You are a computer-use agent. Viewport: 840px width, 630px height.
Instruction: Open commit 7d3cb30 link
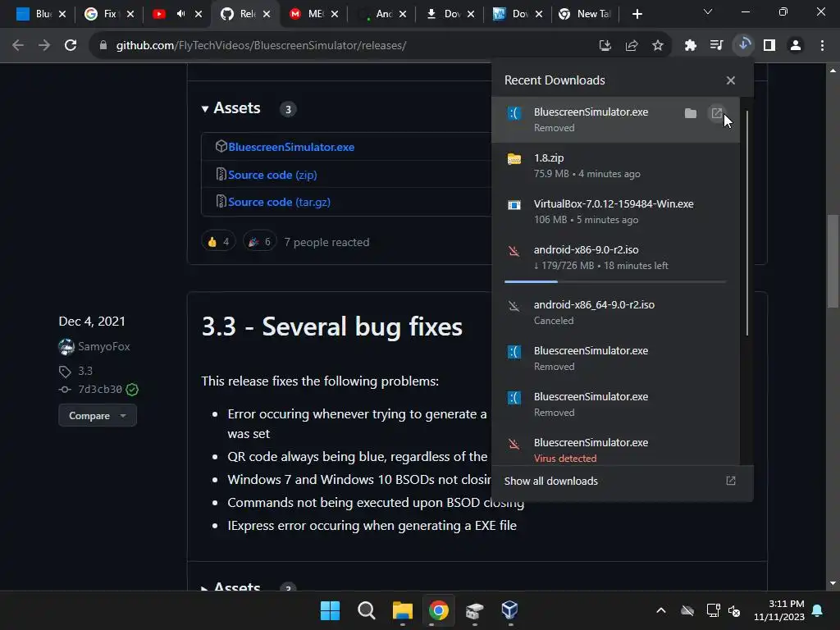click(100, 389)
